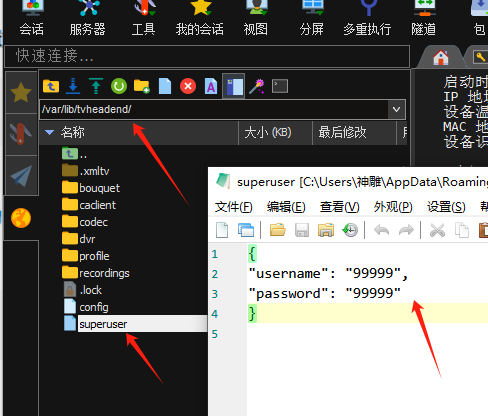Open 外观(P) menu in editor window
Image resolution: width=488 pixels, height=416 pixels.
tap(393, 207)
